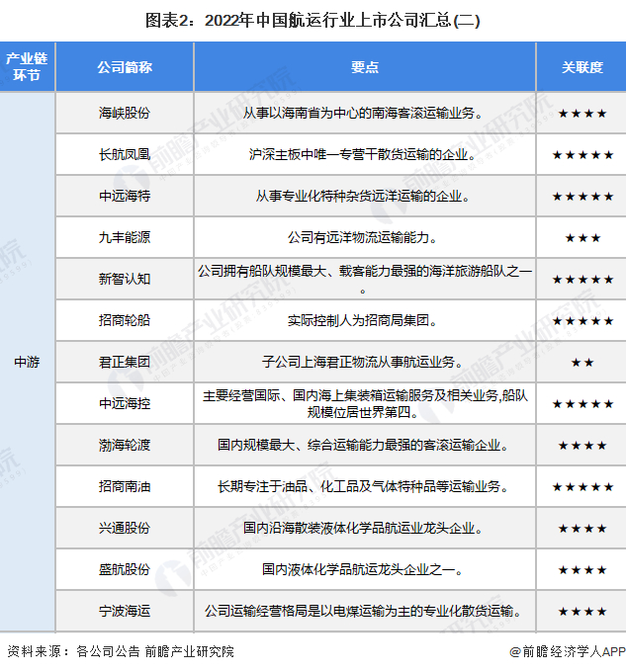Click the four-star rating for 海峡股份

582,114
